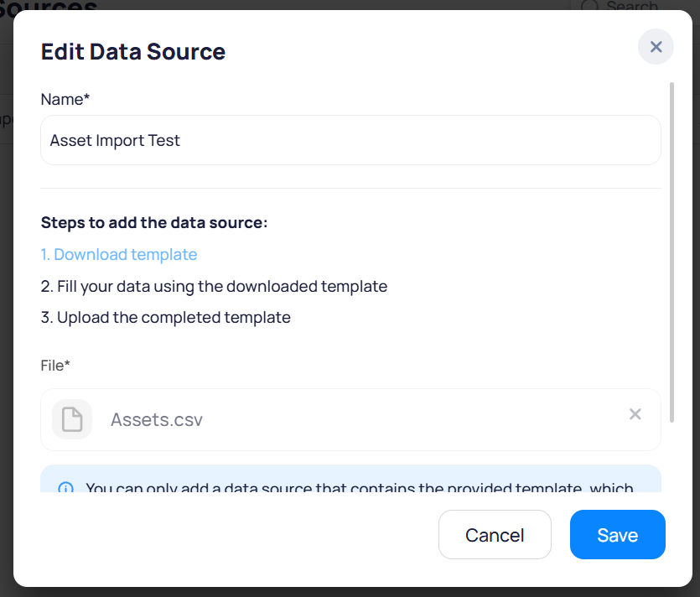Click the Download template link
The image size is (700, 597).
119,254
